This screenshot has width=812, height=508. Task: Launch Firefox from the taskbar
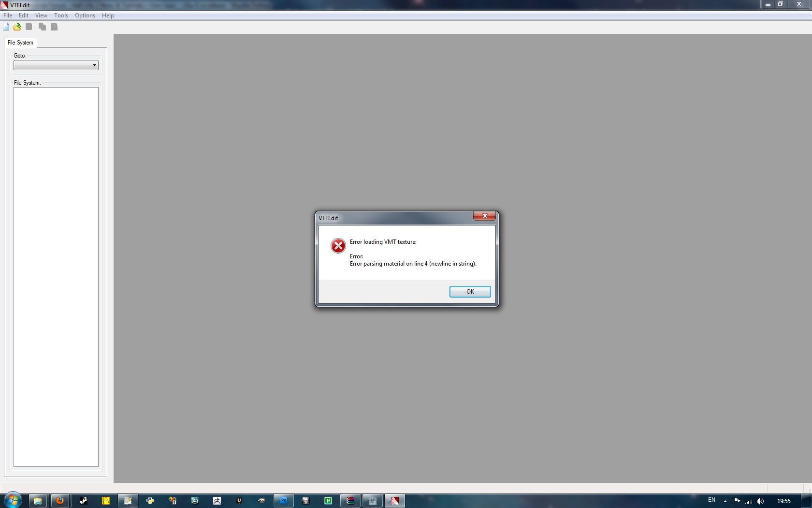click(60, 500)
